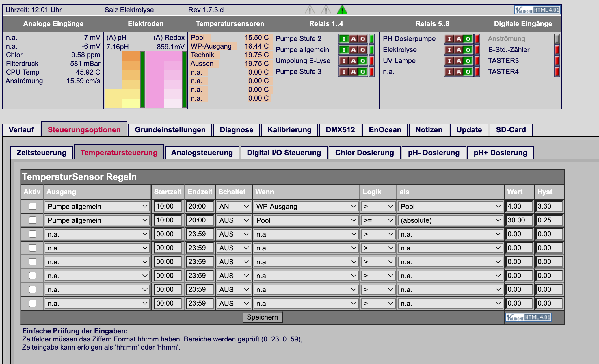Open the Logik dropdown showing >=
Screen dimensions: 599x364
(x=378, y=220)
